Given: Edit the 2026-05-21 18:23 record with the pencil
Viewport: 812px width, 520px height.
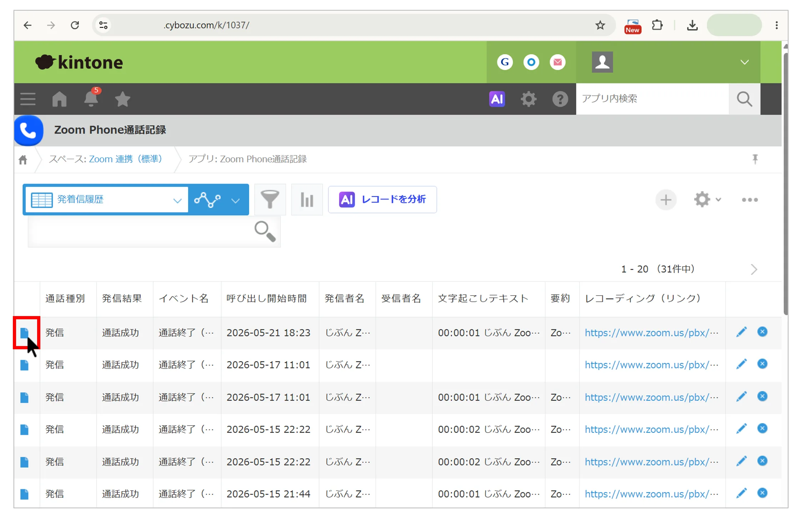Looking at the screenshot, I should click(742, 332).
